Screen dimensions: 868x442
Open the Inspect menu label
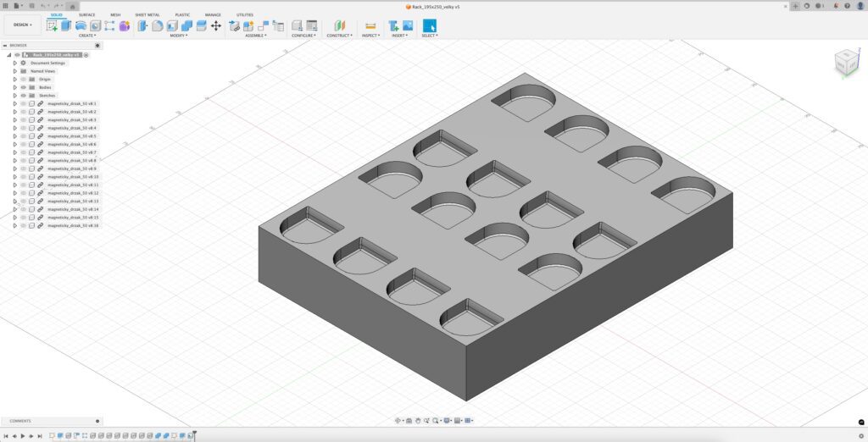(371, 36)
